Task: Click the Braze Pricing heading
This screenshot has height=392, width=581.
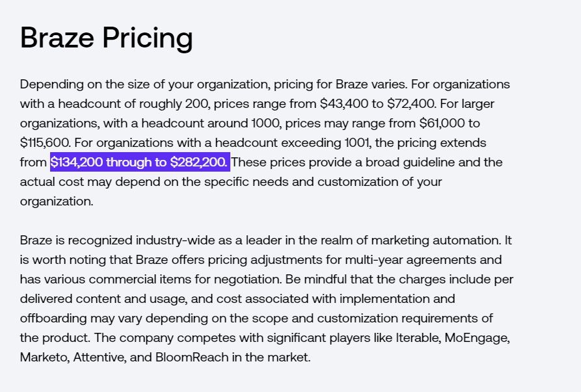Action: point(106,38)
